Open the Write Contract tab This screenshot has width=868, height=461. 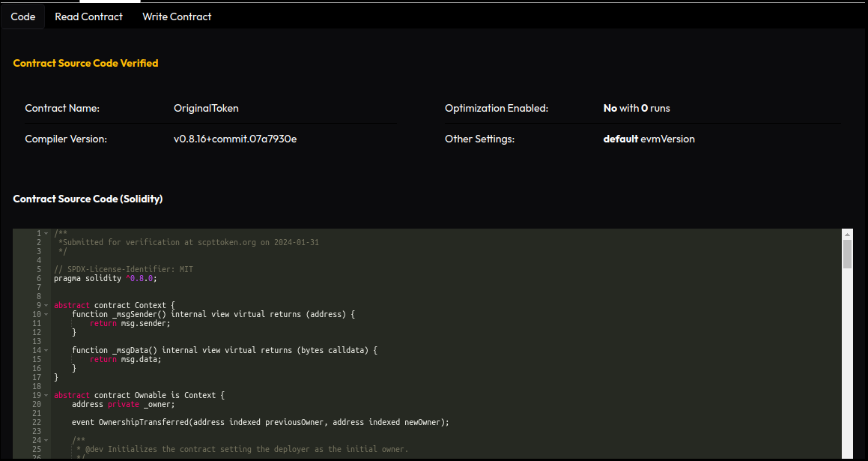point(177,16)
